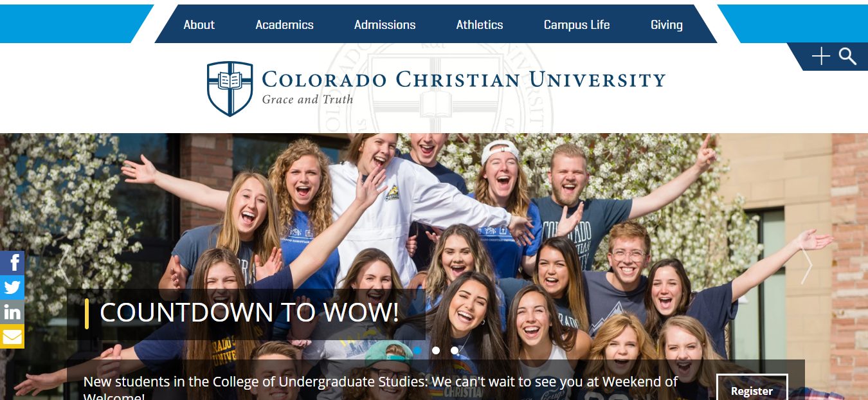Open the Campus Life menu

pyautogui.click(x=577, y=25)
